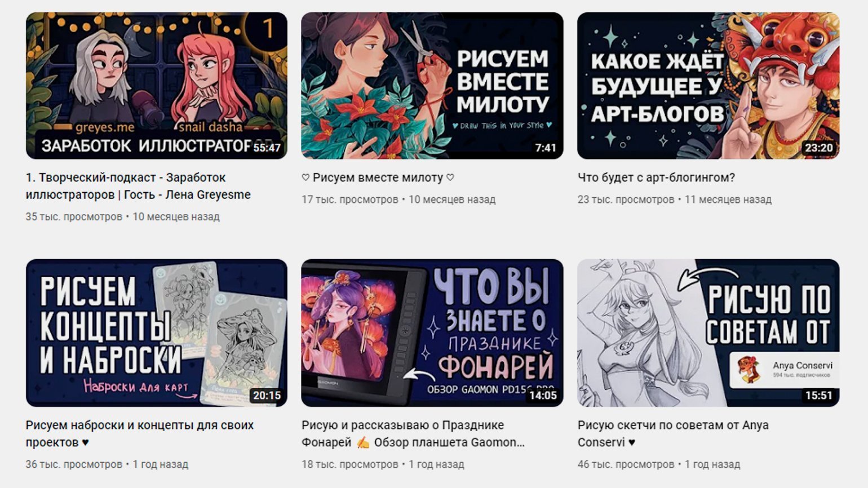Click the 15:51 duration badge
The image size is (868, 488).
pos(818,395)
